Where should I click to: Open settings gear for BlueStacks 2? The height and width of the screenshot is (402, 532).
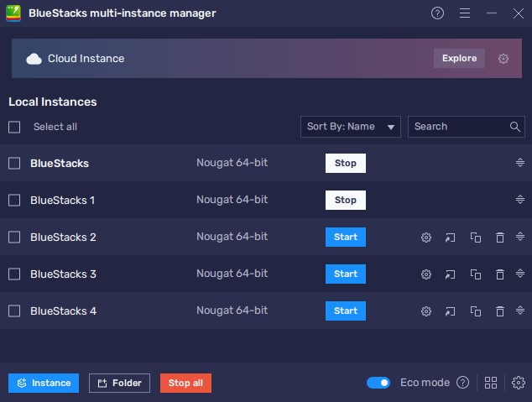pyautogui.click(x=426, y=238)
